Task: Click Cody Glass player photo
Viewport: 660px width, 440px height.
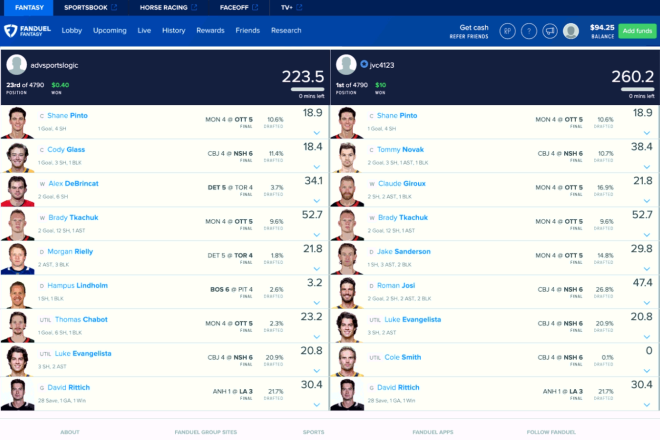Action: pyautogui.click(x=17, y=157)
